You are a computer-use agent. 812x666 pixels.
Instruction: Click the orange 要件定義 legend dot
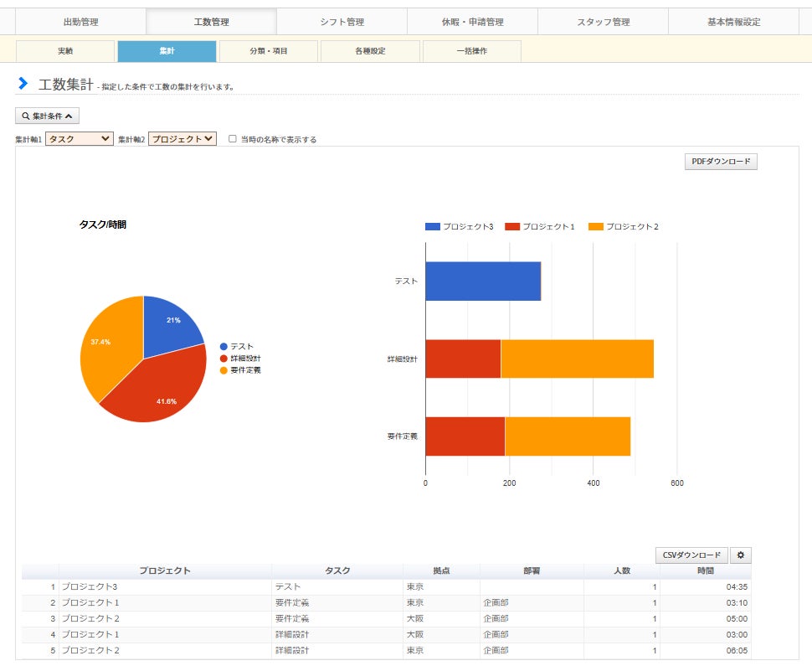(224, 370)
